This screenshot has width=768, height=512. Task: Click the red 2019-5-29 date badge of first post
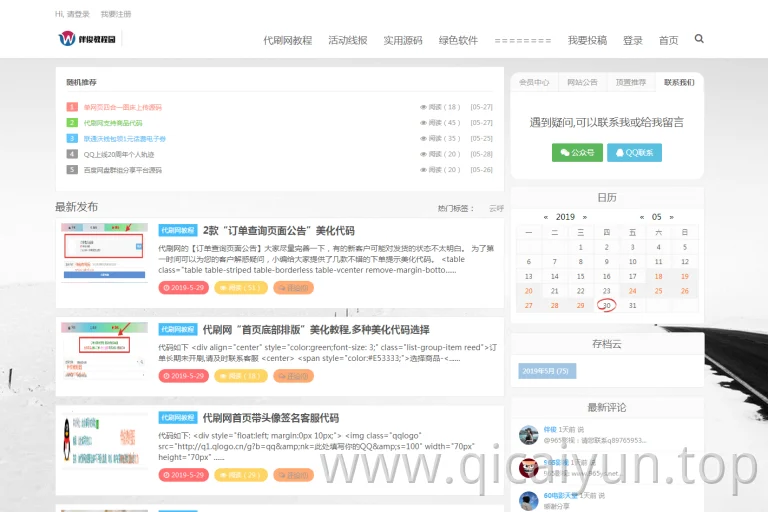pos(184,288)
